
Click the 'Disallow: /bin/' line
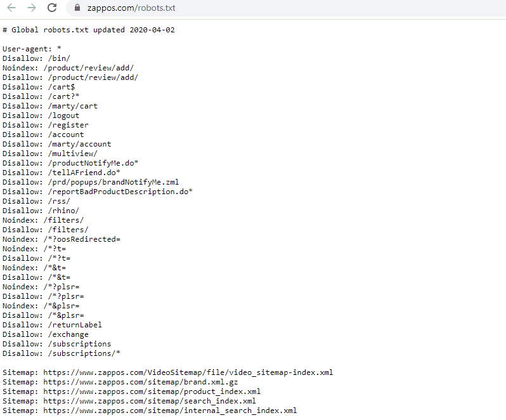[x=36, y=58]
